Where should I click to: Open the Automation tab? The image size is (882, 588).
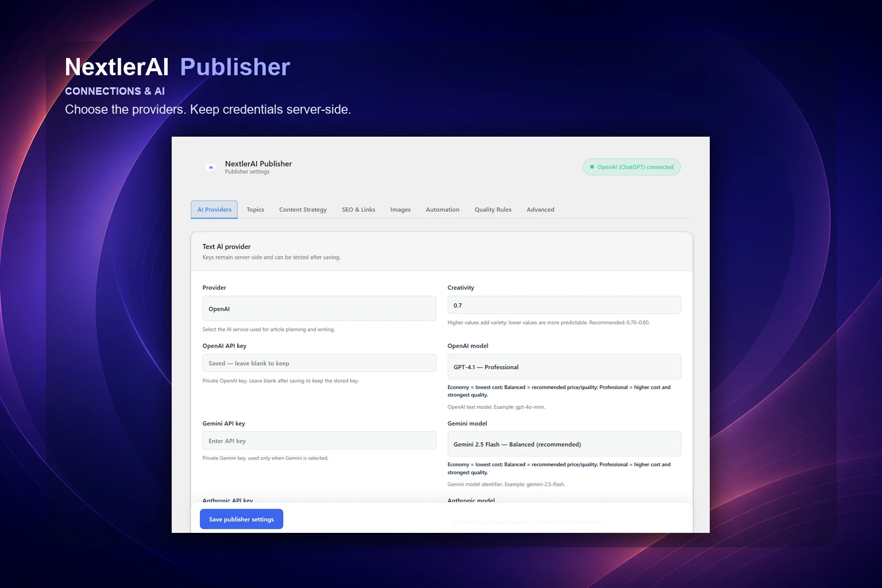point(442,210)
